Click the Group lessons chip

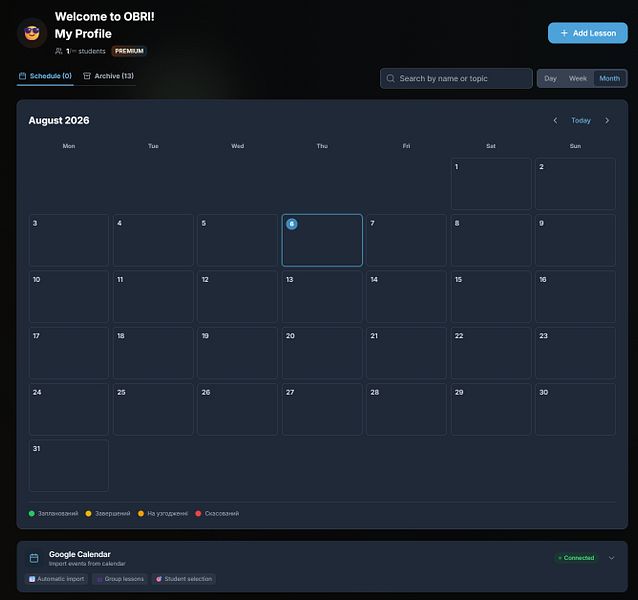pyautogui.click(x=120, y=579)
